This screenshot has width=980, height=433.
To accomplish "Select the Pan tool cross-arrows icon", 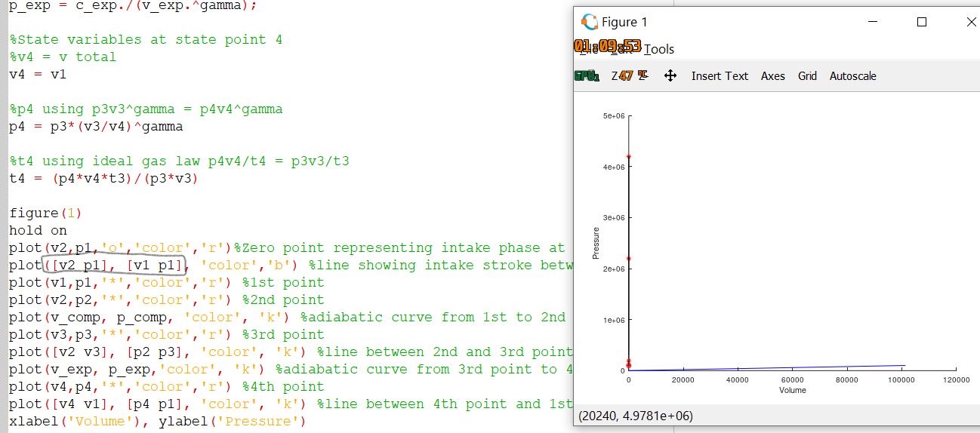I will coord(670,76).
